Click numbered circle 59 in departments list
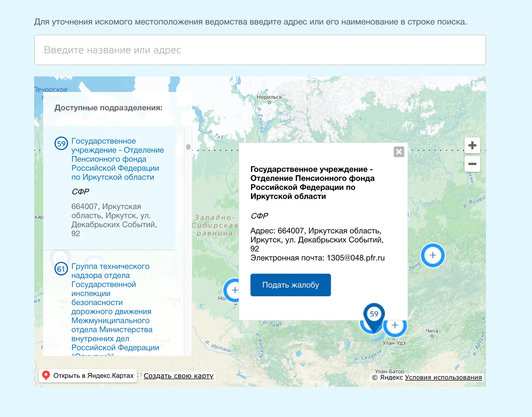 (61, 143)
